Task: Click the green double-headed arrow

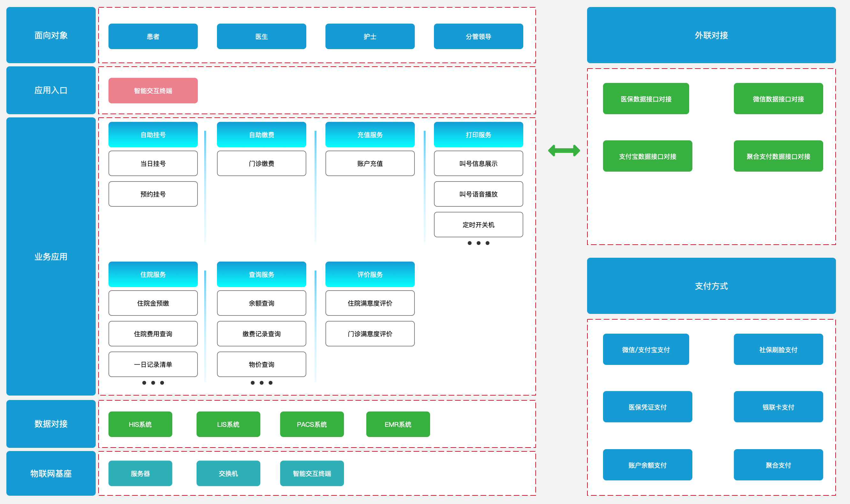Action: click(x=564, y=151)
